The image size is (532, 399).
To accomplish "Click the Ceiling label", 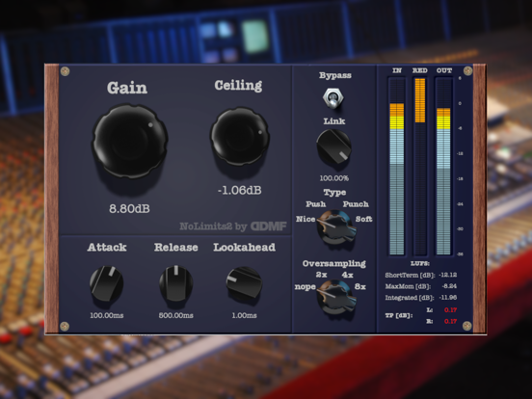I will pyautogui.click(x=238, y=85).
